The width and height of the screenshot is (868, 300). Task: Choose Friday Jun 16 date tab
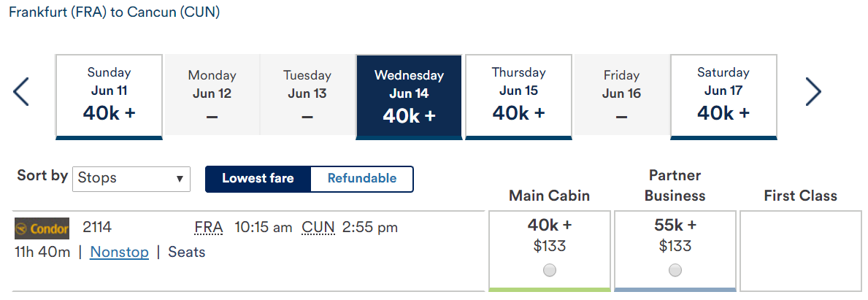point(622,97)
